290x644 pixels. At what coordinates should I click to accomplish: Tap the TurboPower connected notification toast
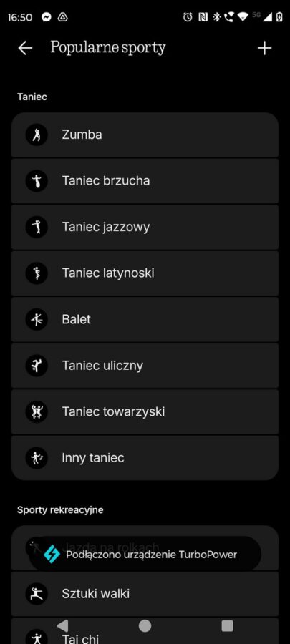pos(145,554)
